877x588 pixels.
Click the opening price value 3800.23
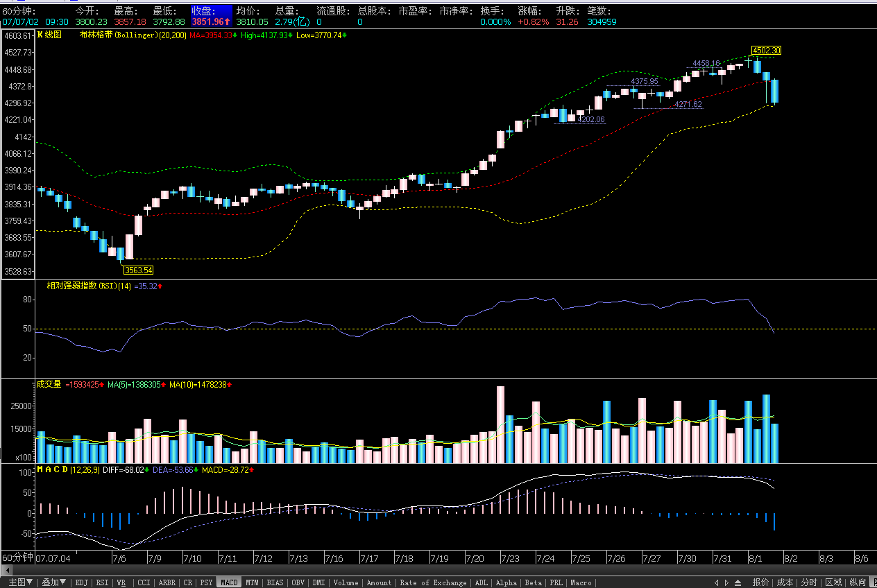[x=91, y=21]
